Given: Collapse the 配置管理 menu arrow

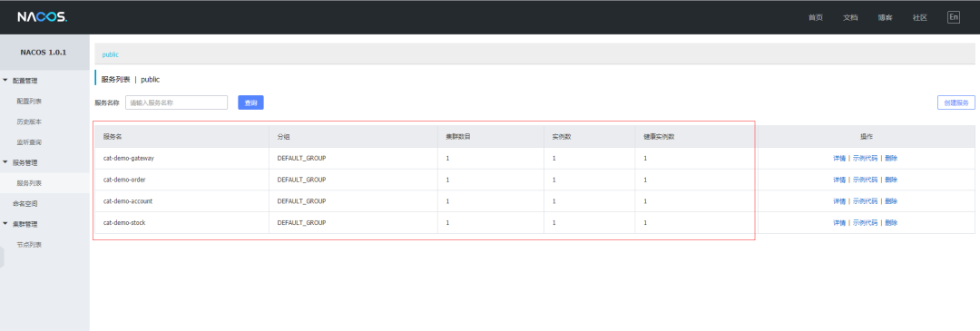Looking at the screenshot, I should (5, 81).
